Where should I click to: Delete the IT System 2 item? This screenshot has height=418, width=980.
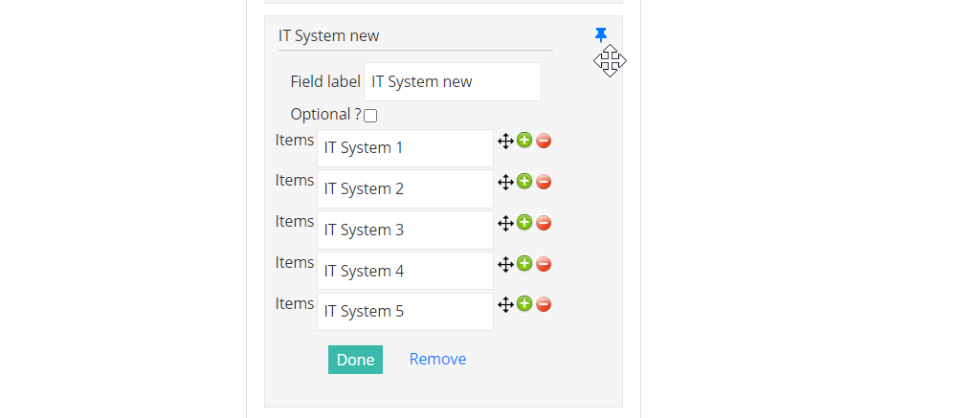click(544, 182)
